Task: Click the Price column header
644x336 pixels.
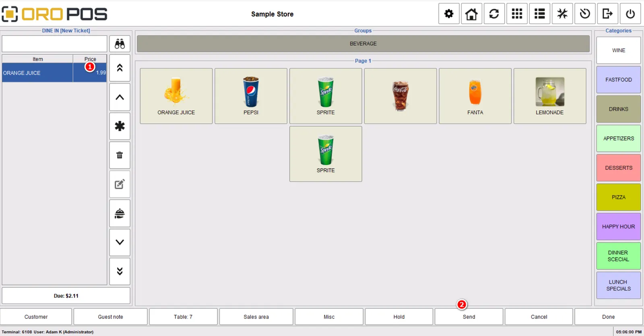Action: click(x=90, y=59)
